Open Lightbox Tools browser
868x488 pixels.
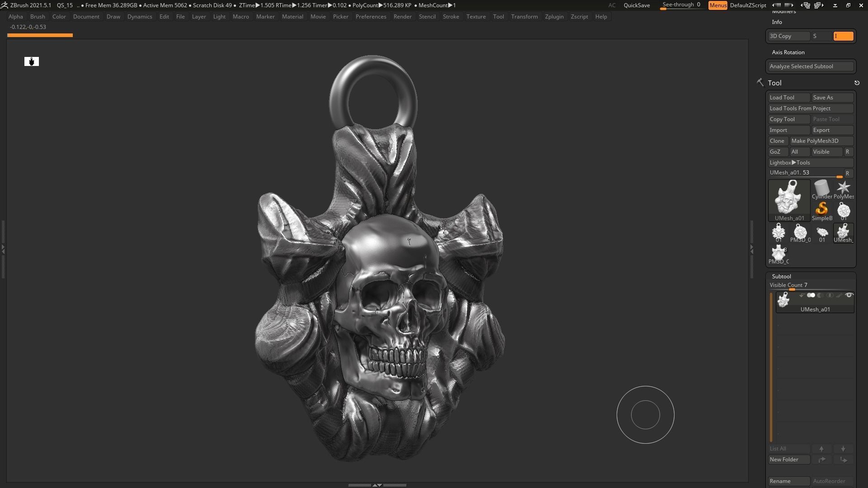[x=811, y=163]
